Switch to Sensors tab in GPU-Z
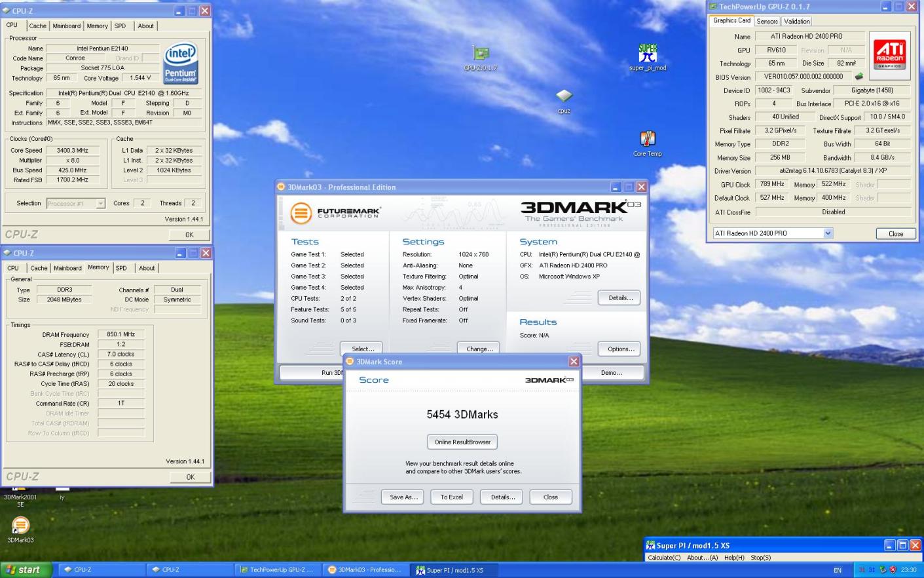Screen dimensions: 924x578 [767, 22]
